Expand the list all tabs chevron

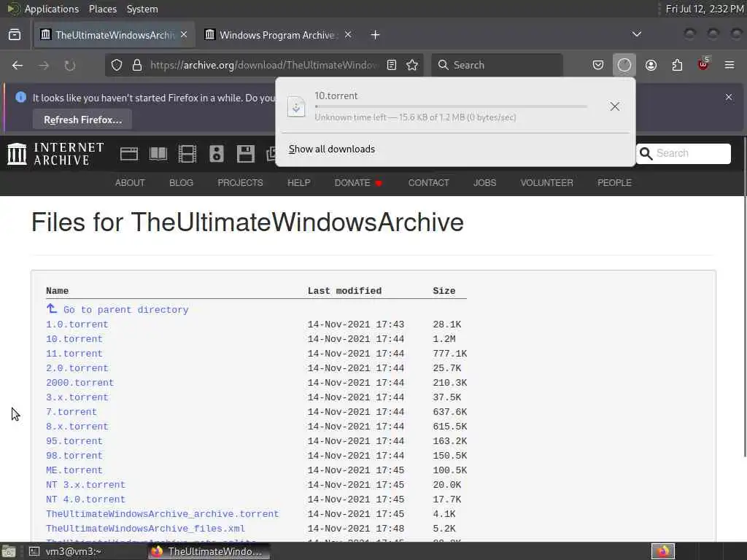coord(636,34)
